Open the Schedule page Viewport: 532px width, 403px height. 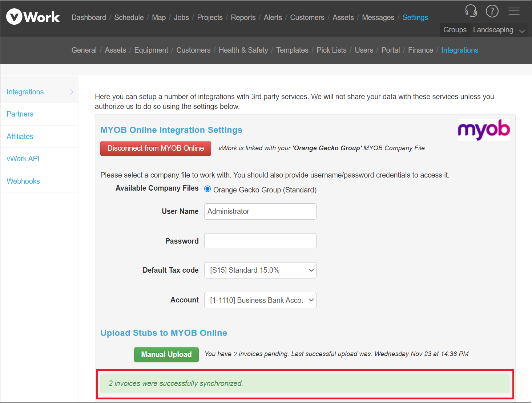click(x=129, y=17)
